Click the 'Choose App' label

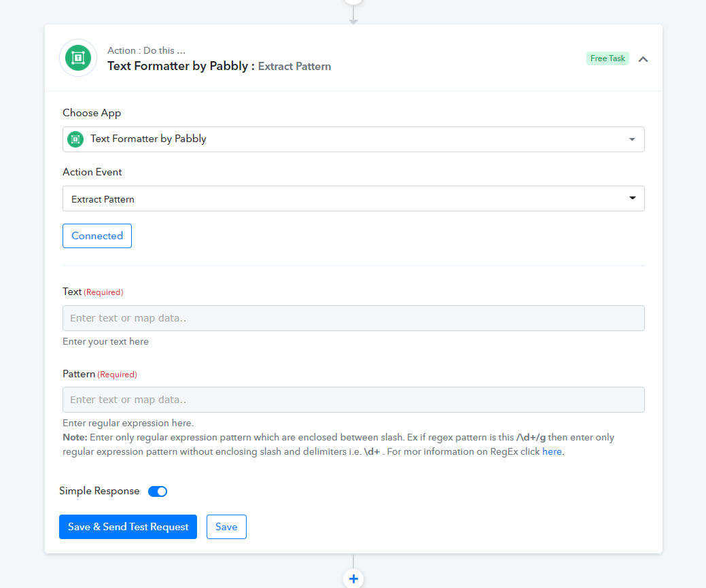(x=92, y=113)
